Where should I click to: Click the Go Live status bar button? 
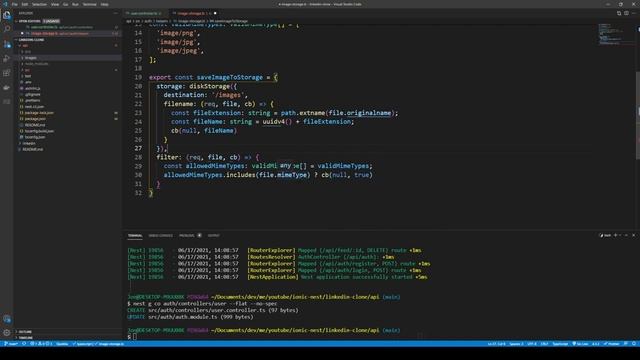[580, 344]
